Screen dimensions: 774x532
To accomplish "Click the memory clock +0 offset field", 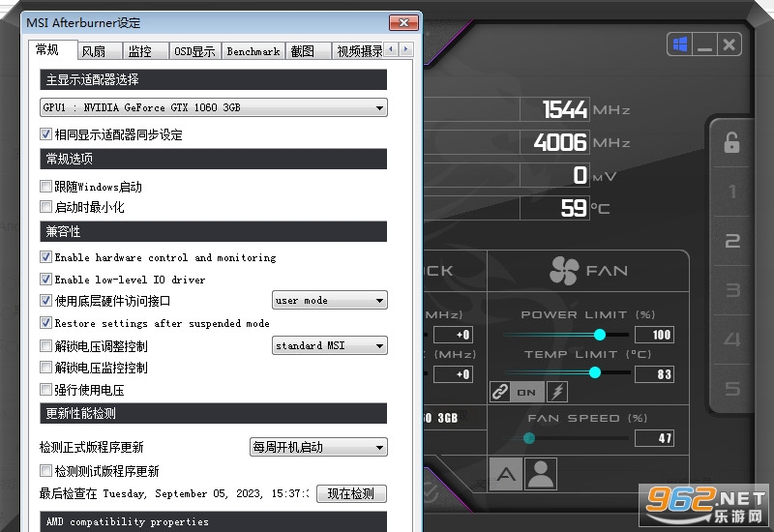I will (453, 374).
